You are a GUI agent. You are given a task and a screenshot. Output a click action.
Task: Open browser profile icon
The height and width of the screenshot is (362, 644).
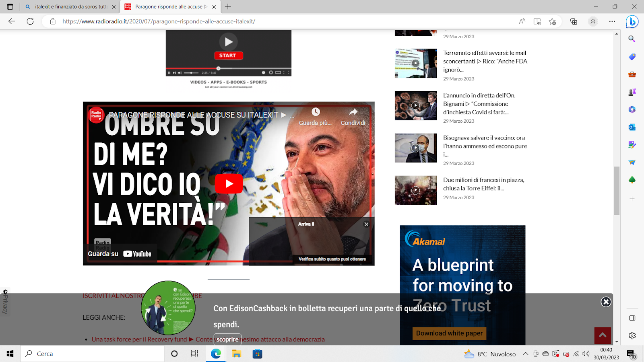pos(593,21)
